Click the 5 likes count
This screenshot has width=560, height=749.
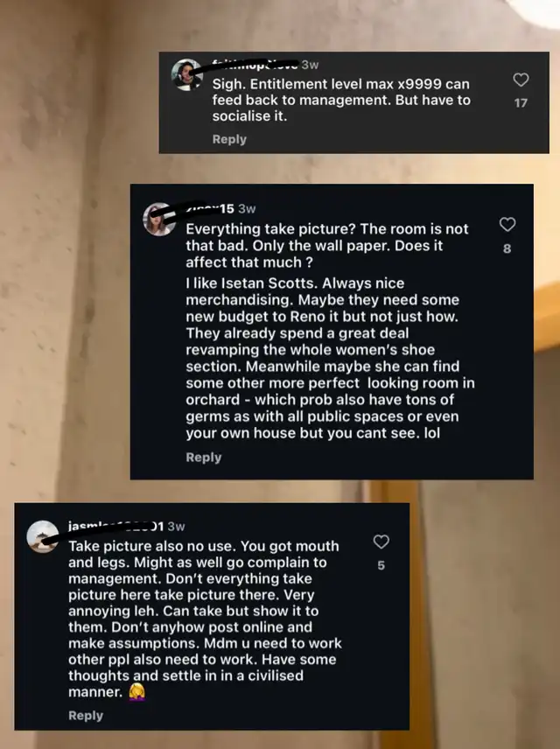point(381,565)
